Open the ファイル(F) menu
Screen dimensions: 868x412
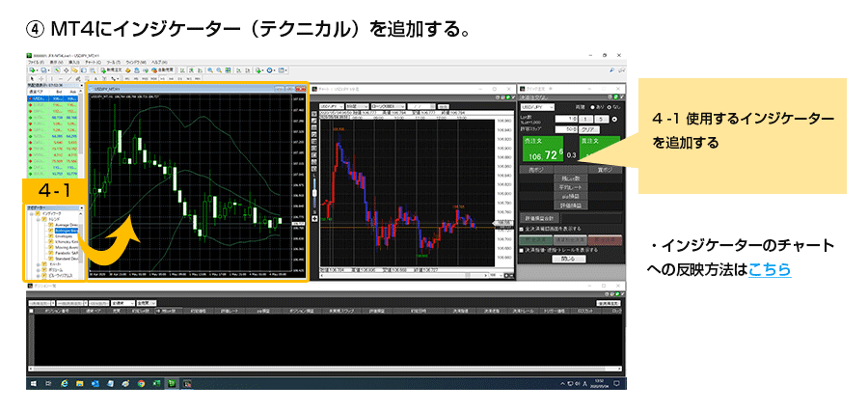(x=36, y=63)
